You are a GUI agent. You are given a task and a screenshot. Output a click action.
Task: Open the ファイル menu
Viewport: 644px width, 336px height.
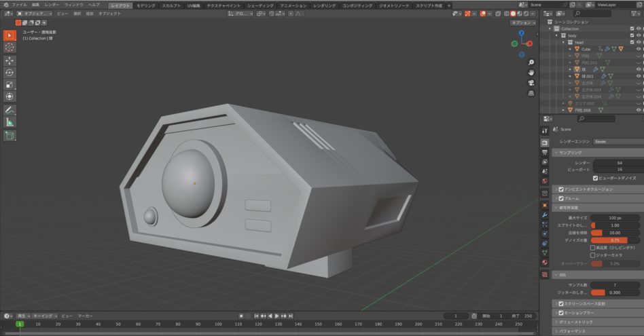19,5
